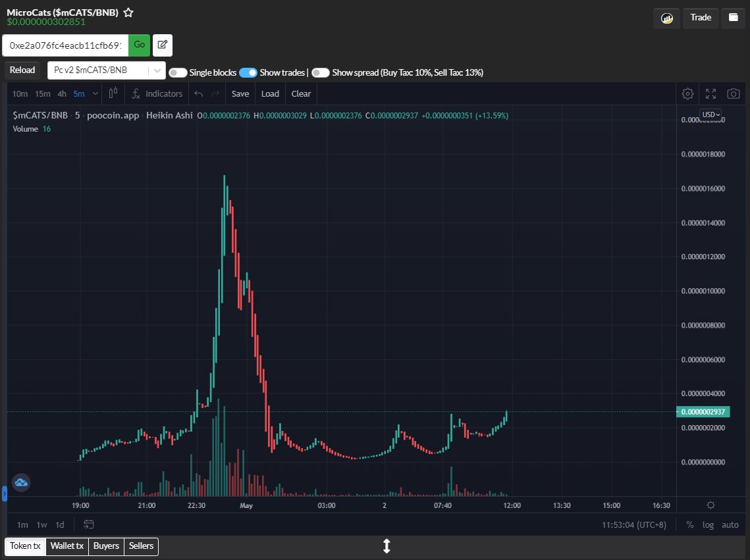750x560 pixels.
Task: Set date range to 1d
Action: [x=60, y=524]
